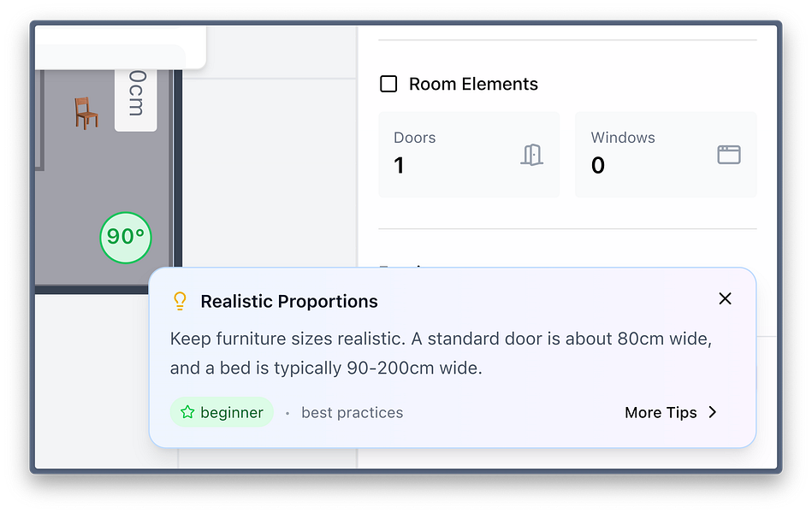Click the lightbulb icon on the tip
Viewport: 812px width, 513px height.
[x=180, y=301]
